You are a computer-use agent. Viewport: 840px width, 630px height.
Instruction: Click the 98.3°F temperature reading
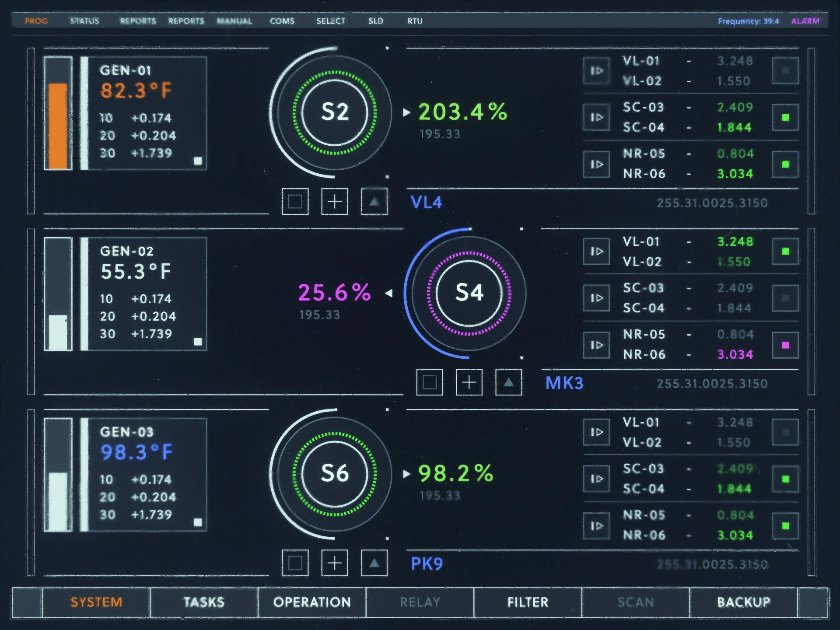pos(136,452)
